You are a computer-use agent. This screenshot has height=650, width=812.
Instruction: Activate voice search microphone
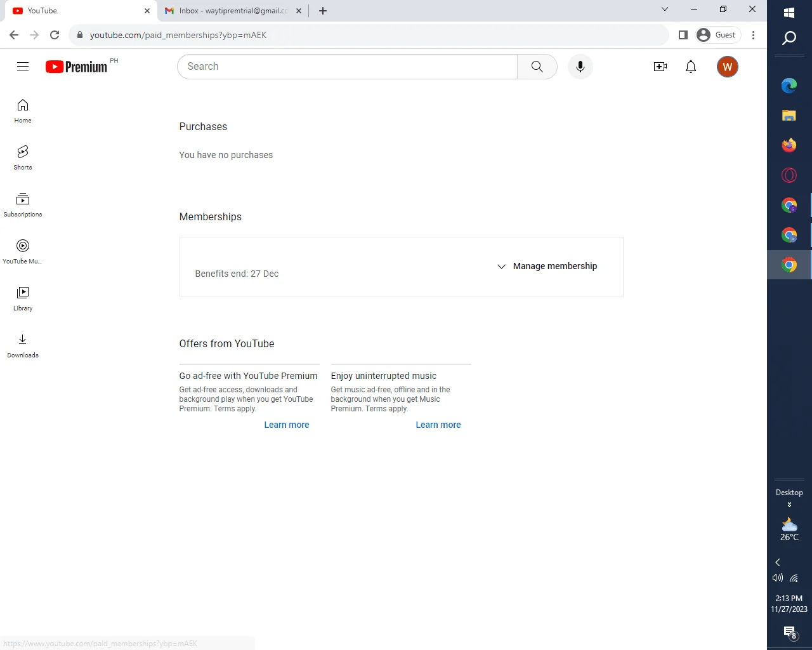point(580,67)
